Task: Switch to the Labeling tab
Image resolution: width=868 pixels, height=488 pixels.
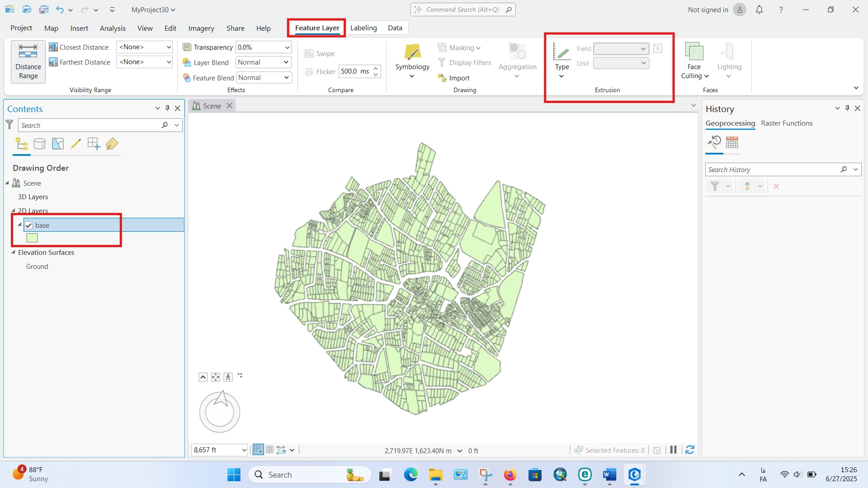Action: click(x=363, y=28)
